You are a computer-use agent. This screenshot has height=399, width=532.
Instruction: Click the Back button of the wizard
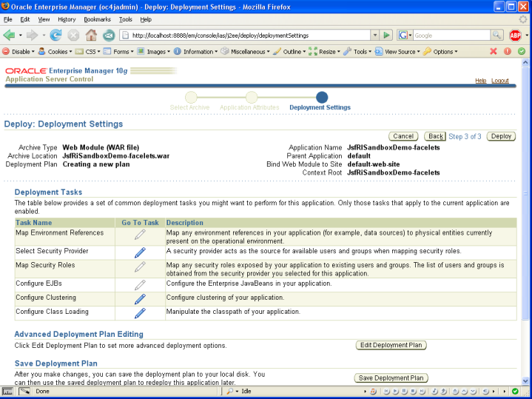(x=435, y=136)
